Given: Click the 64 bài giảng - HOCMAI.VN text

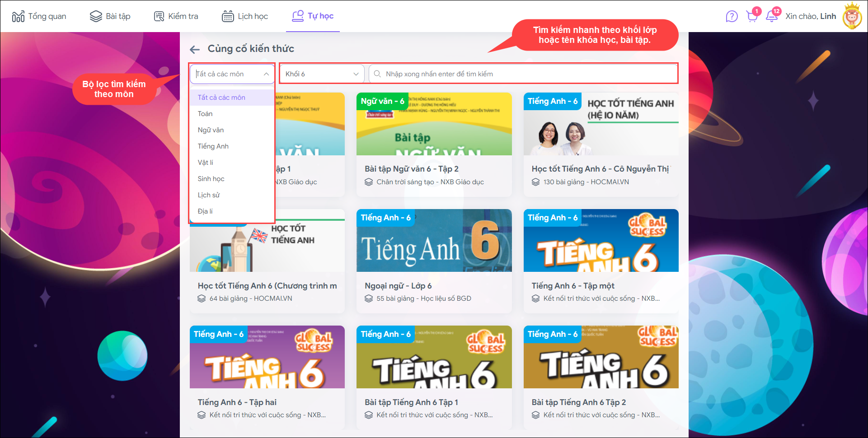Looking at the screenshot, I should pos(251,298).
